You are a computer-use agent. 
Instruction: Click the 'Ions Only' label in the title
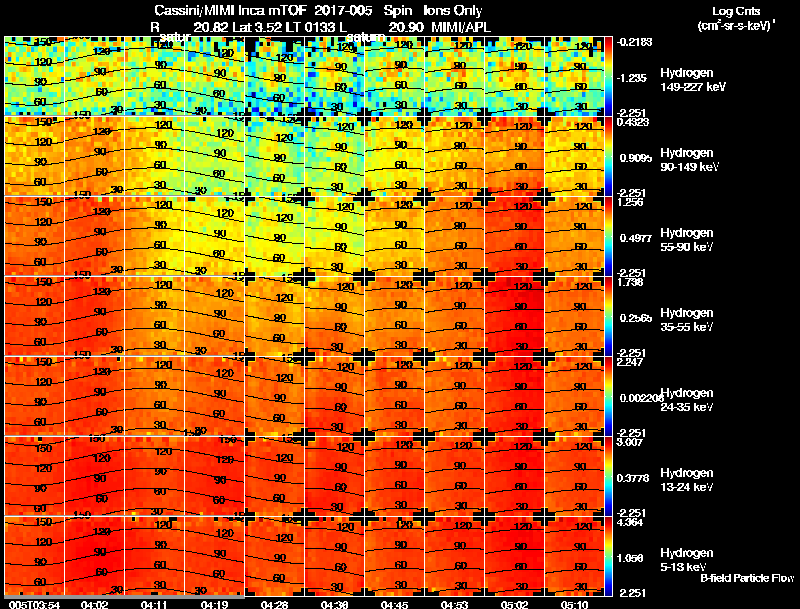click(x=453, y=10)
